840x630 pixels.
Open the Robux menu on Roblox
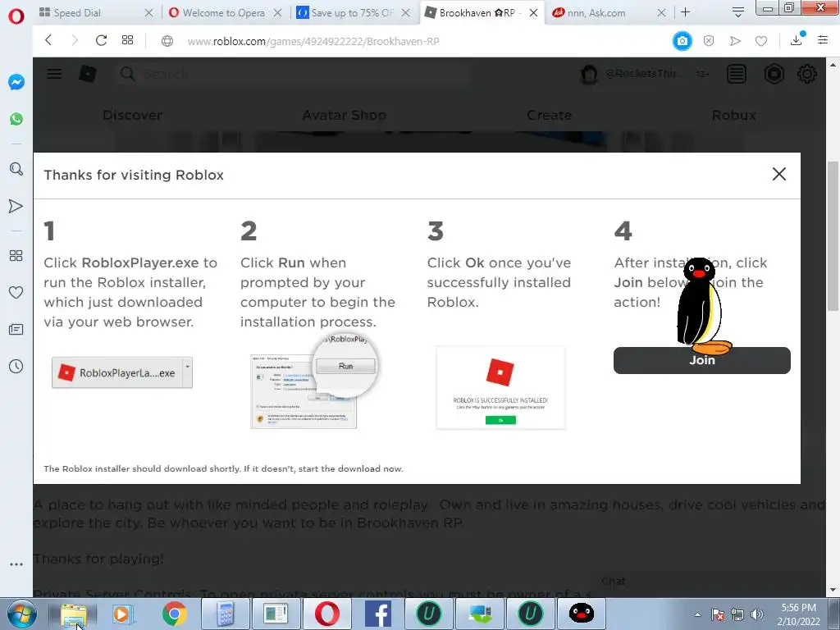pos(734,115)
